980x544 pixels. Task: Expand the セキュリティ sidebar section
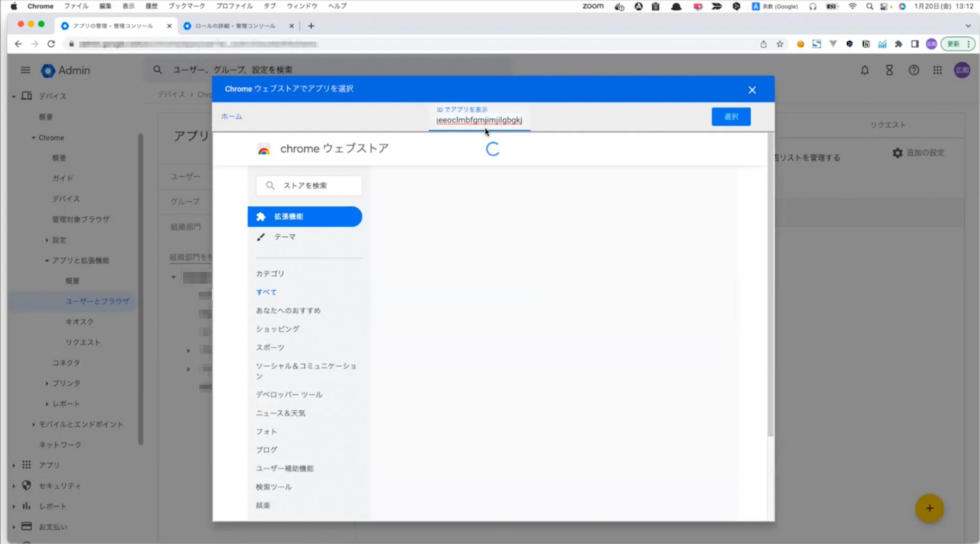pos(14,486)
